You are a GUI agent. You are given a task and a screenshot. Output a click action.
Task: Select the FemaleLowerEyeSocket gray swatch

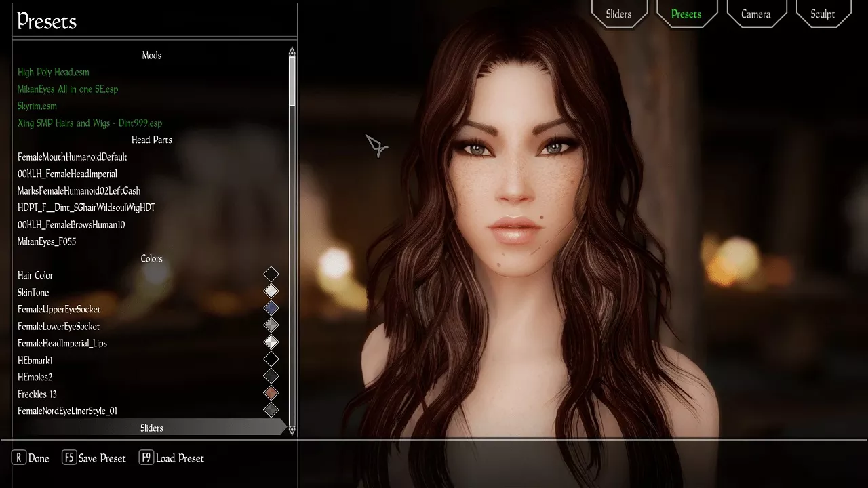pos(271,325)
